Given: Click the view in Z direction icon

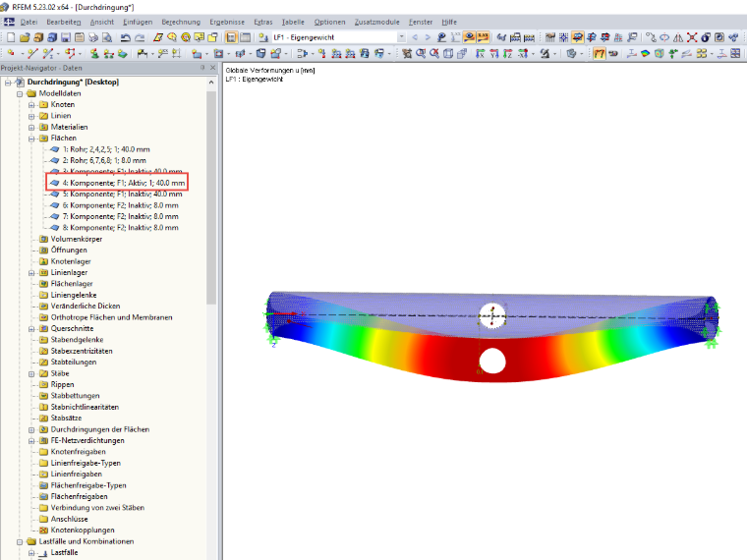Looking at the screenshot, I should coord(508,54).
